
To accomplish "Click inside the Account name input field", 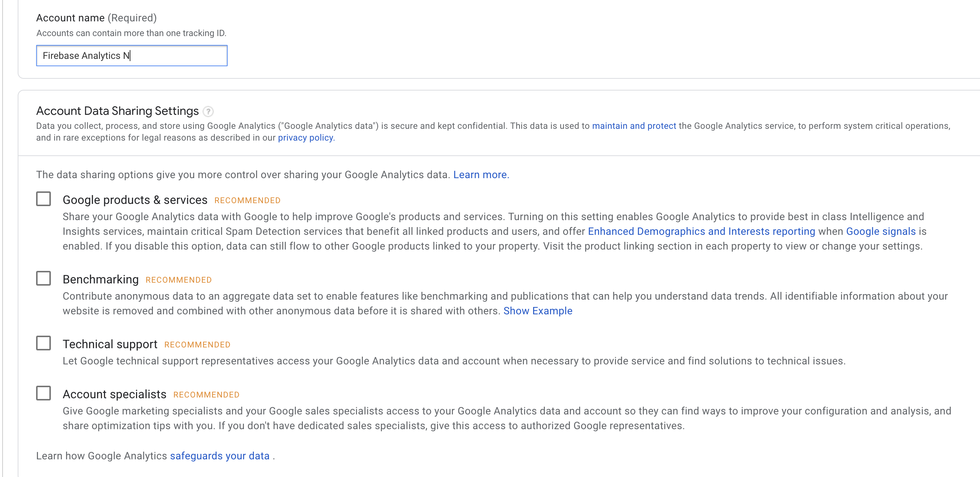I will click(x=131, y=56).
